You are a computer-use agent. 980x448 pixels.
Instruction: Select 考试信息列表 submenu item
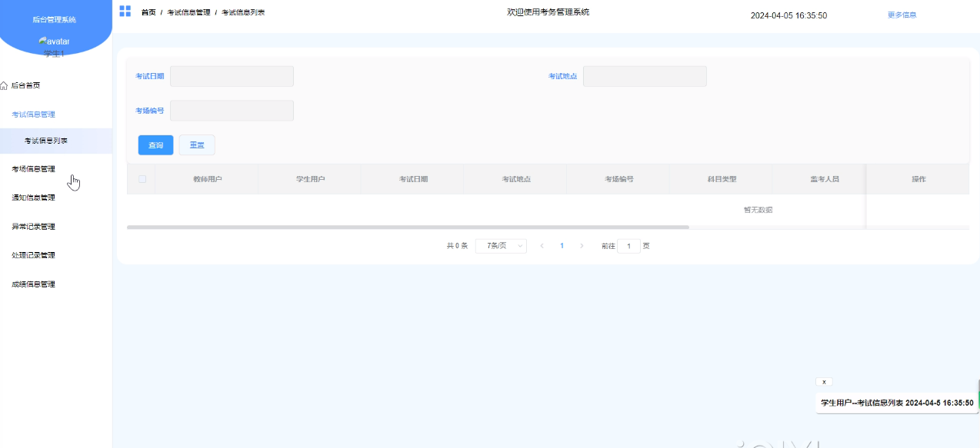pos(56,141)
